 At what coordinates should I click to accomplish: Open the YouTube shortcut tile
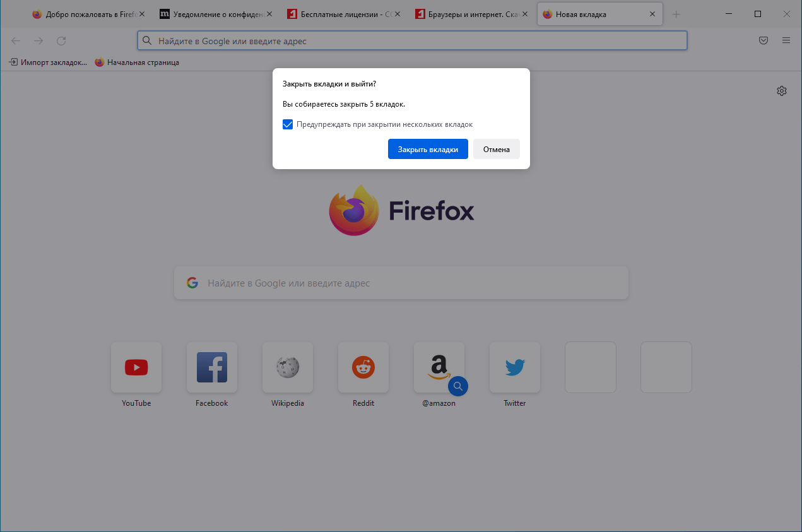tap(136, 367)
